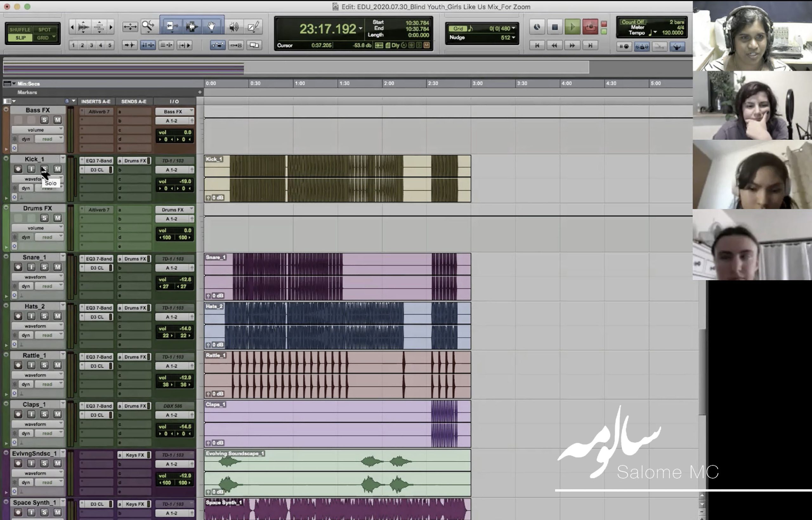
Task: Select the Grabber hand tool
Action: click(x=212, y=26)
